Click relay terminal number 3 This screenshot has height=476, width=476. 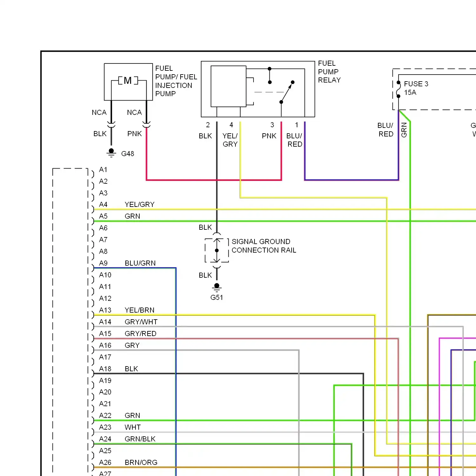(x=272, y=125)
